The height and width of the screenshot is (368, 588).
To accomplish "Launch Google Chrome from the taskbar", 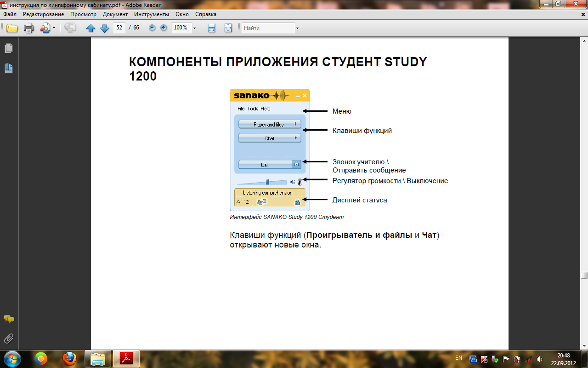I will 41,359.
